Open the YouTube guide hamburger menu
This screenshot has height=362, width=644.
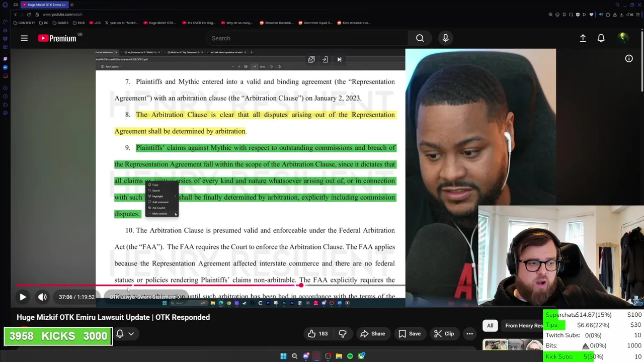(x=24, y=38)
